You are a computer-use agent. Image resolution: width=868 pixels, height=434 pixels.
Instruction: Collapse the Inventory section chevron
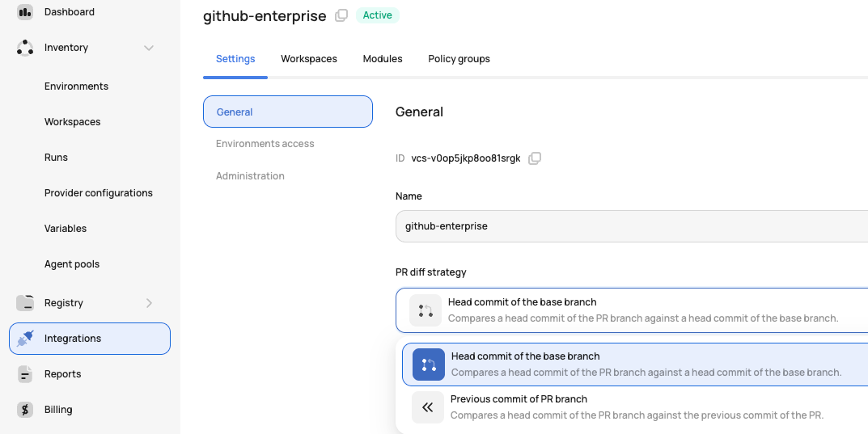coord(148,48)
